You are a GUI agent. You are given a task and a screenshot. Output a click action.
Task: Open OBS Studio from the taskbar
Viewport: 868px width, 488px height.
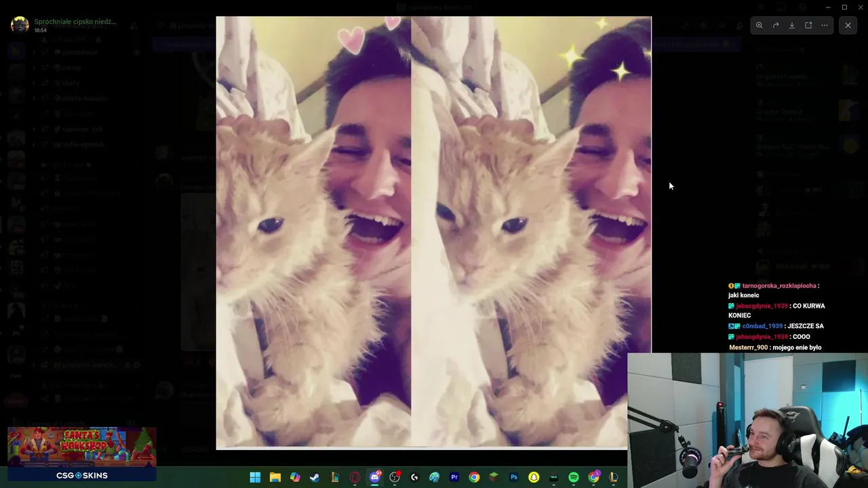point(395,477)
